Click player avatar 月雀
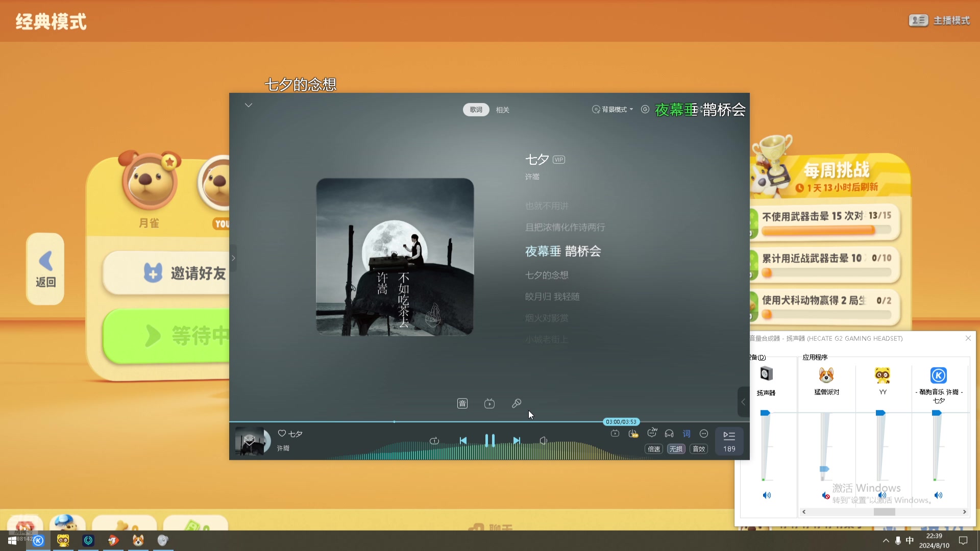Viewport: 980px width, 551px height. pos(149,182)
